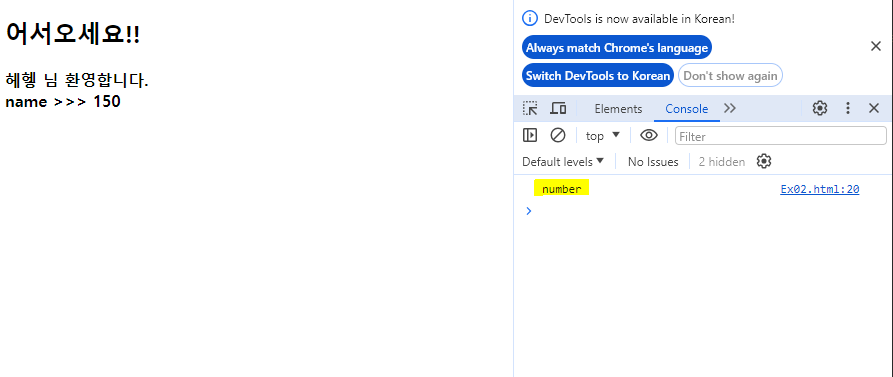Image resolution: width=893 pixels, height=377 pixels.
Task: Click the 어서오세요!! heading
Action: [x=72, y=35]
